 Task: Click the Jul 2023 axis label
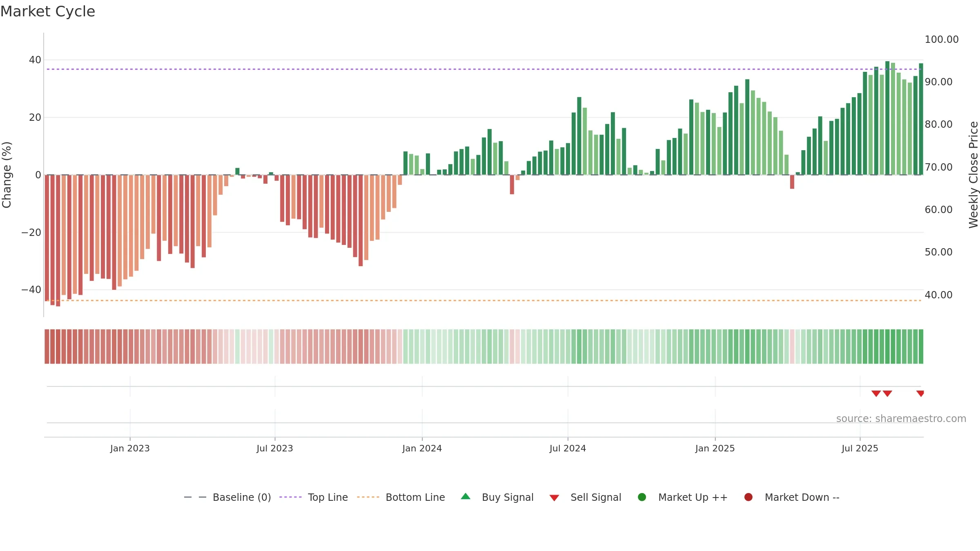(275, 448)
